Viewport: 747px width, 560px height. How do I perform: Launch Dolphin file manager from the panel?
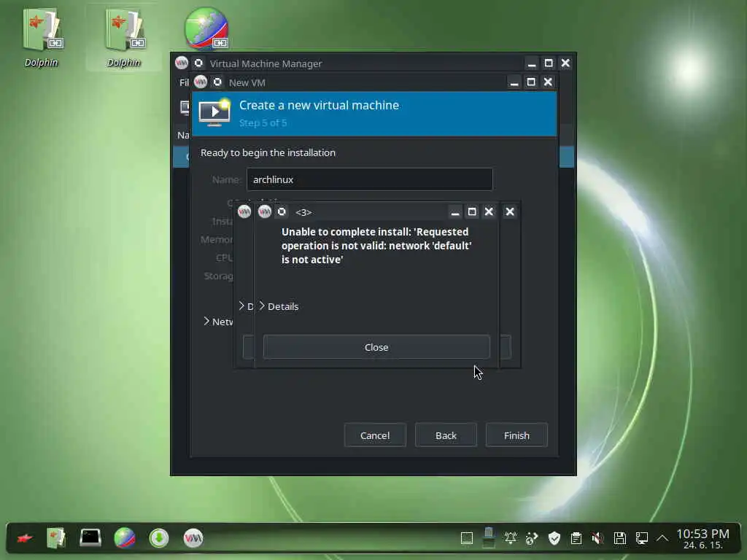coord(55,539)
